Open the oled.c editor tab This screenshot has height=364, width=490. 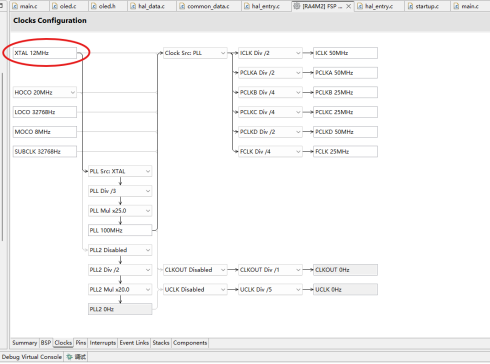coord(68,6)
